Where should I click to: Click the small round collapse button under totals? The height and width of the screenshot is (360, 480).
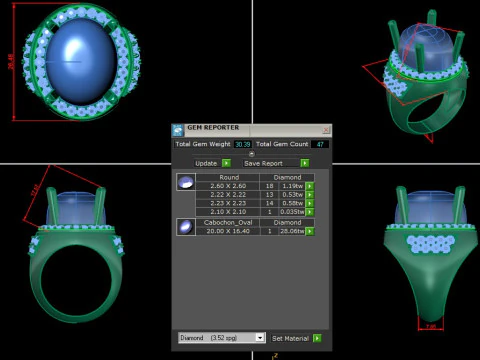252,154
